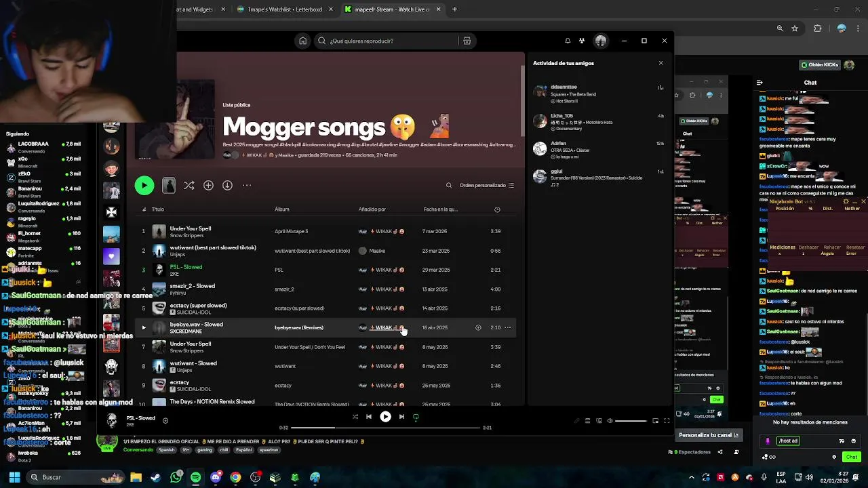Open WhatsApp from the Windows taskbar
The height and width of the screenshot is (488, 868).
(176, 477)
